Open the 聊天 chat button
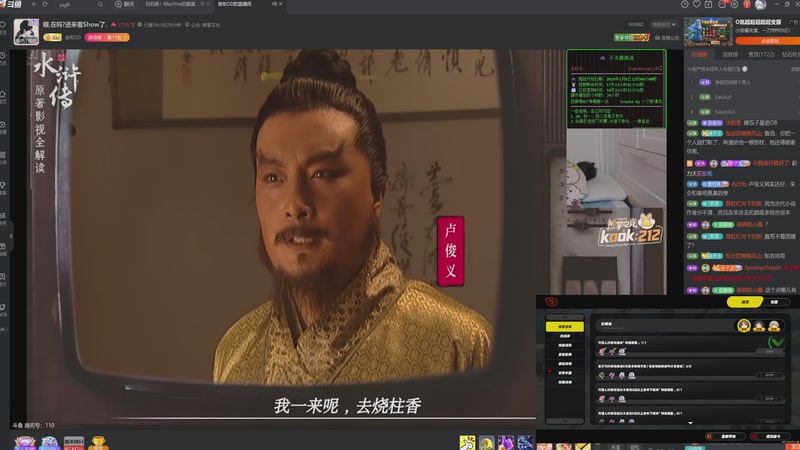The height and width of the screenshot is (450, 800). [125, 4]
